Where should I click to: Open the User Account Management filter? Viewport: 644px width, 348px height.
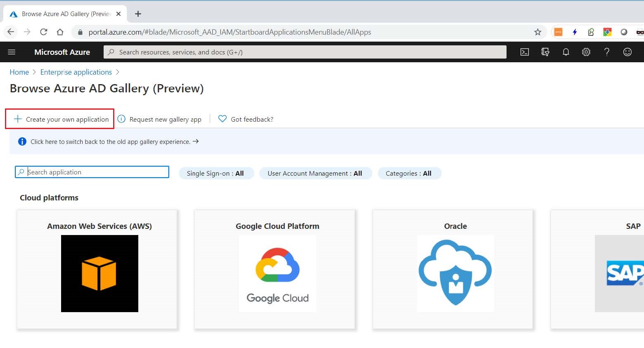pyautogui.click(x=315, y=173)
